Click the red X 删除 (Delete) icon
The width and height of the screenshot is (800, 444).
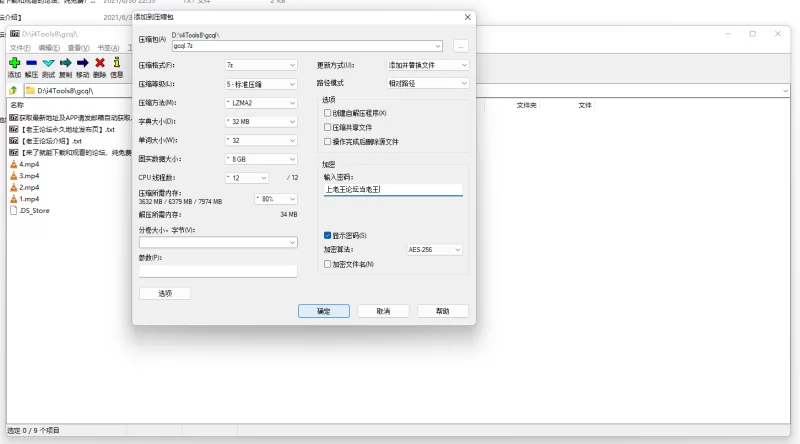99,63
